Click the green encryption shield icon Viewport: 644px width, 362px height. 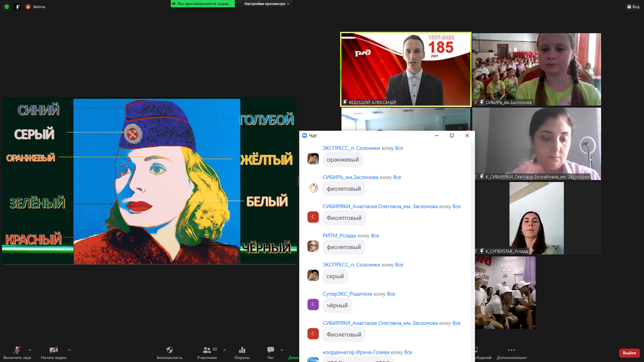coord(6,6)
